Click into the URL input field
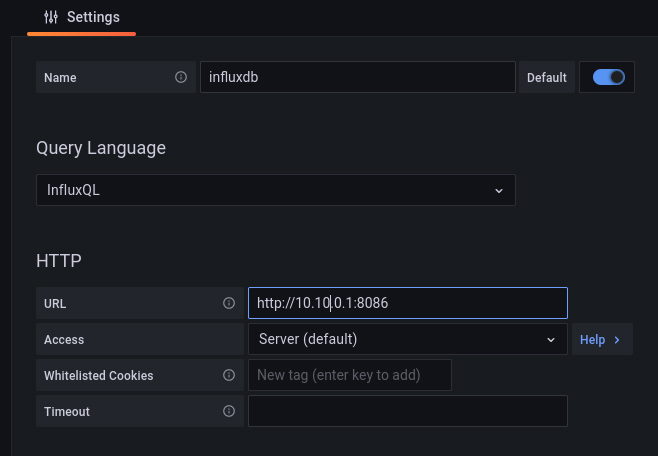Viewport: 658px width, 456px height. (407, 303)
